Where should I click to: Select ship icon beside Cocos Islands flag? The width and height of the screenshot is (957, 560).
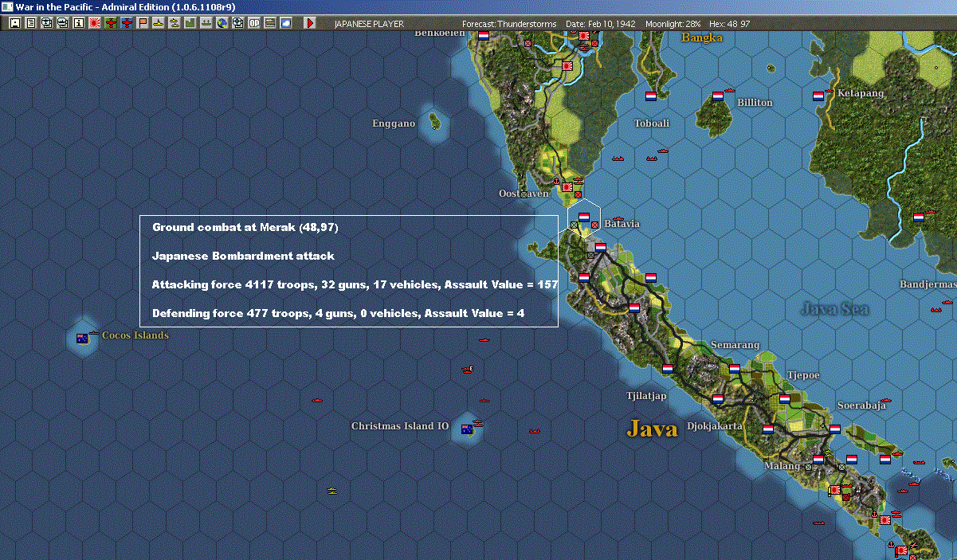94,332
